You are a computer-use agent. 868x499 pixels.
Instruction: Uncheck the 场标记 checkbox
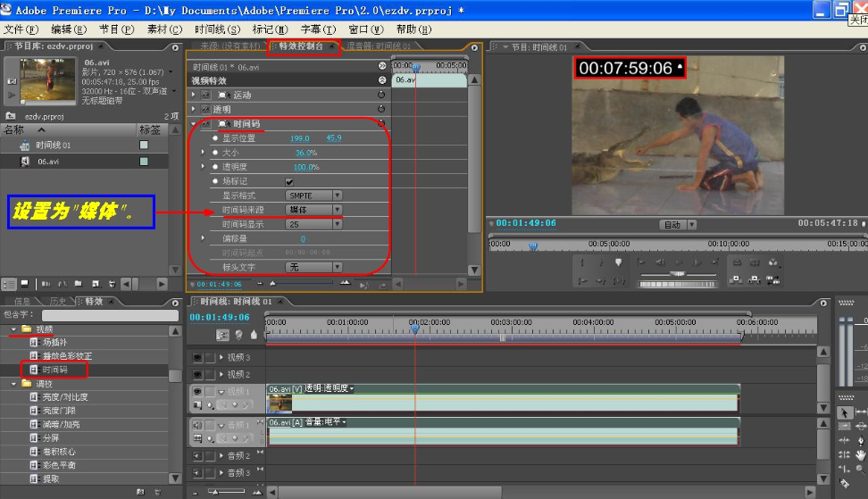(x=289, y=181)
